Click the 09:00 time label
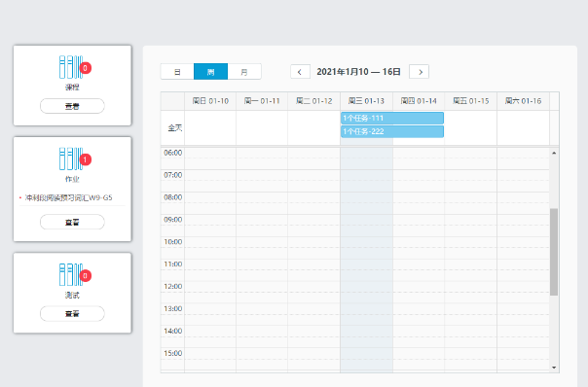Screen dimensions: 588x387 (173, 220)
